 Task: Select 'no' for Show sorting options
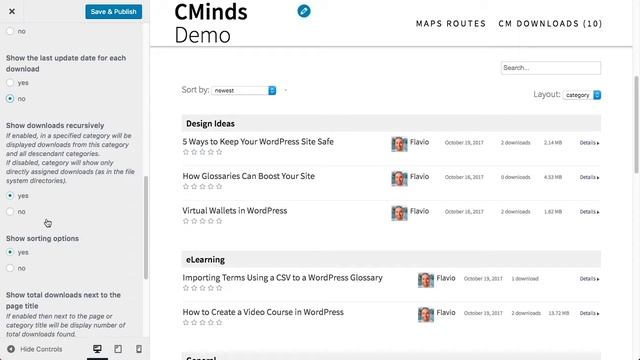click(x=10, y=268)
